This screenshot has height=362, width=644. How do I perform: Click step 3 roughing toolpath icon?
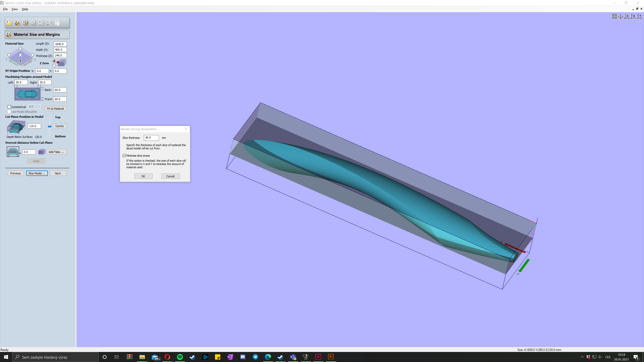coord(25,23)
